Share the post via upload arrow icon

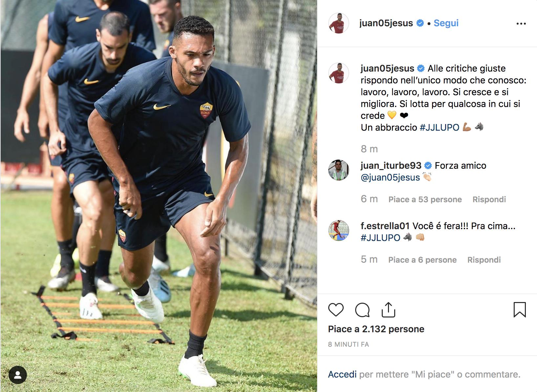pyautogui.click(x=388, y=310)
